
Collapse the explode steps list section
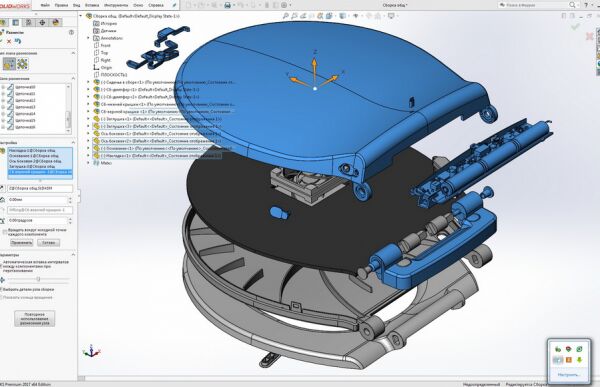click(73, 78)
